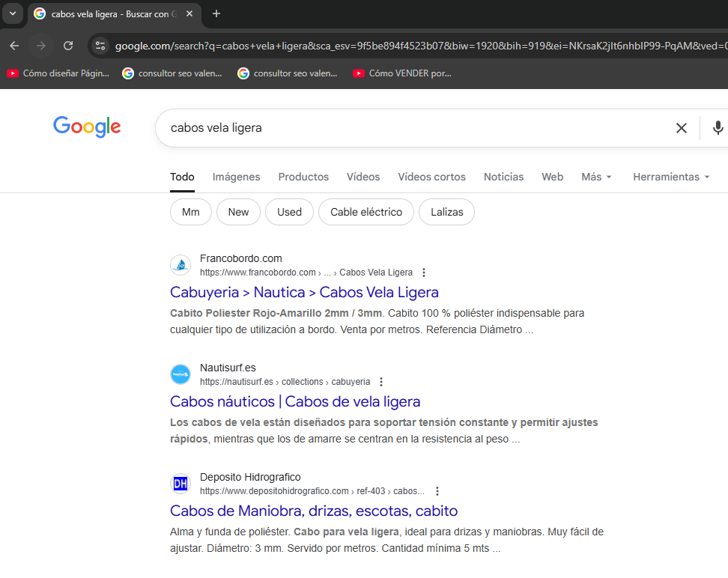Open Cabuyeria > Nautica > Cabos Vela Ligera link

[304, 292]
